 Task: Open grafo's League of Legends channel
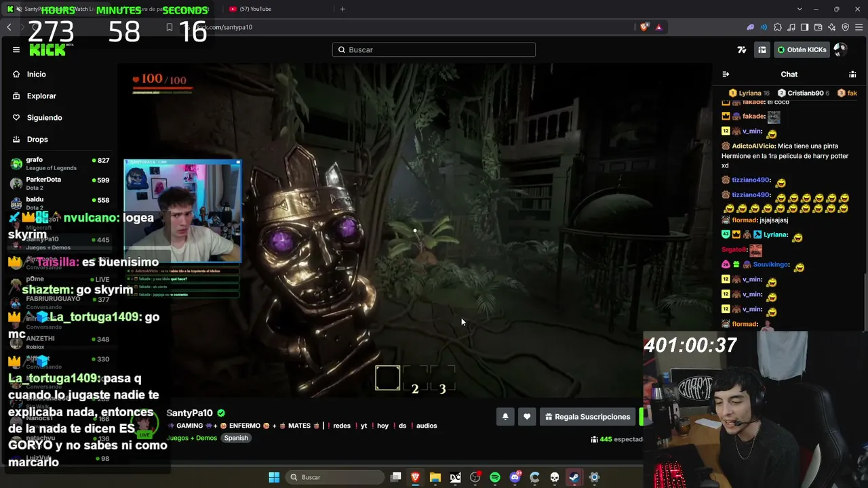coord(60,164)
